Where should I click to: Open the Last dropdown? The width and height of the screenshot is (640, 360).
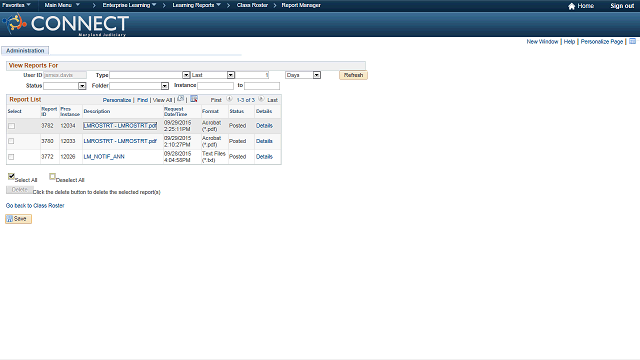[231, 75]
